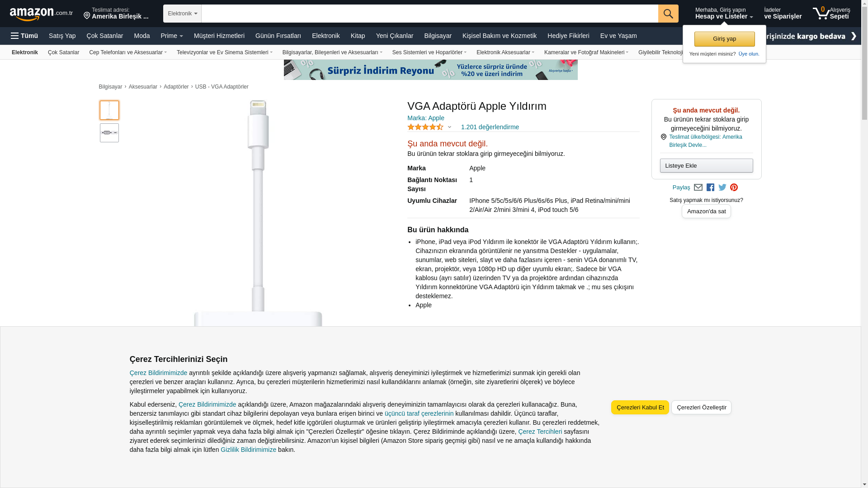
Task: Share product on Facebook icon
Action: point(710,188)
